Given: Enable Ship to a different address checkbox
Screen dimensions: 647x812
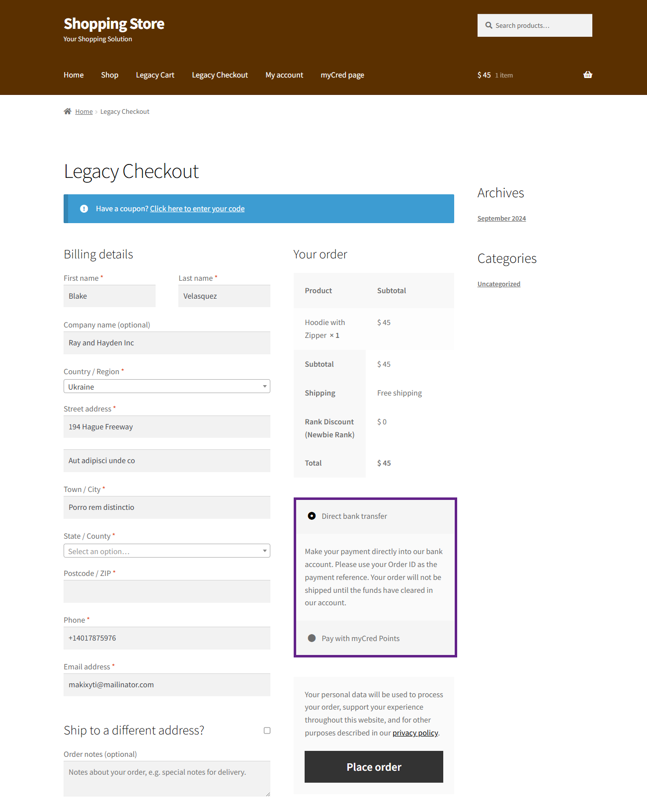Looking at the screenshot, I should 267,731.
